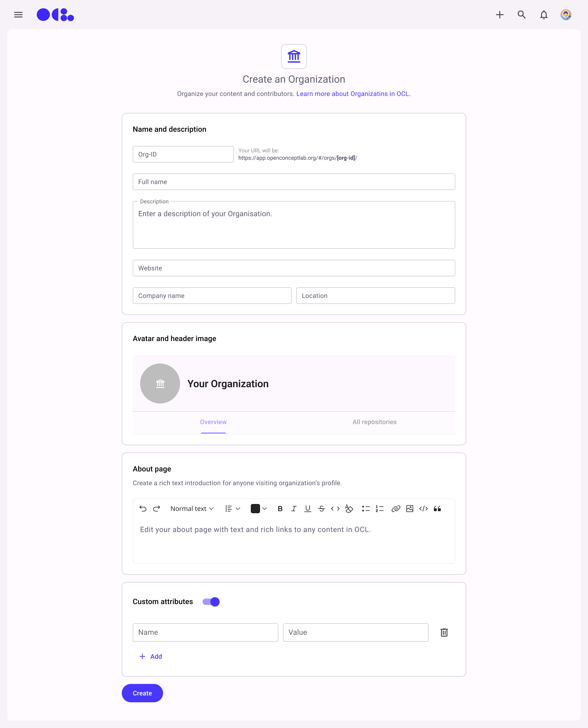This screenshot has height=728, width=588.
Task: Click the plus icon in header
Action: 500,14
